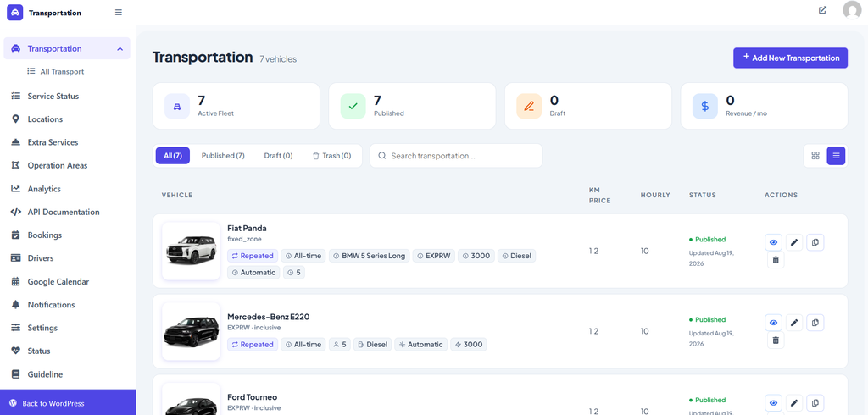Click the Transportation car logo icon
Image resolution: width=868 pixels, height=415 pixels.
(x=15, y=12)
